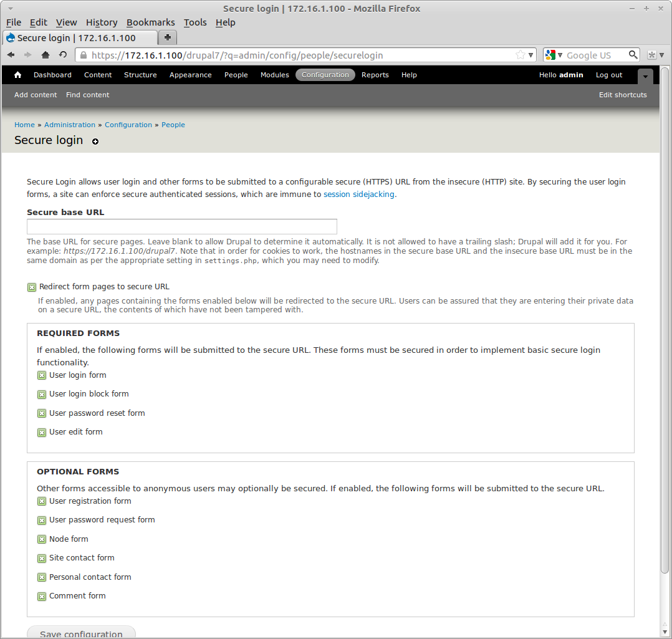Toggle the Site contact form checkbox

(42, 559)
